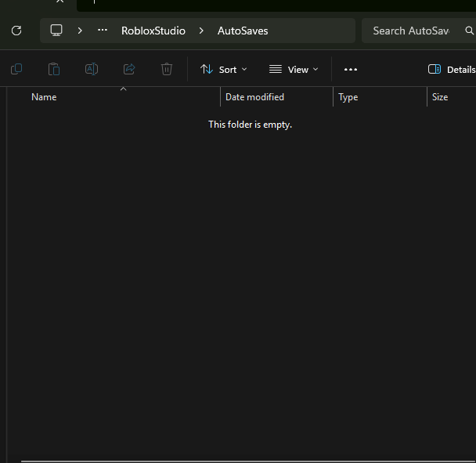Sort by the Type column header
This screenshot has width=476, height=463.
click(380, 97)
